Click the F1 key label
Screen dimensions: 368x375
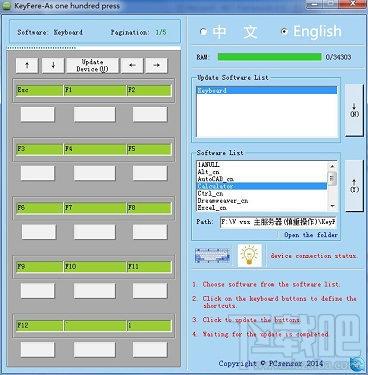(95, 90)
